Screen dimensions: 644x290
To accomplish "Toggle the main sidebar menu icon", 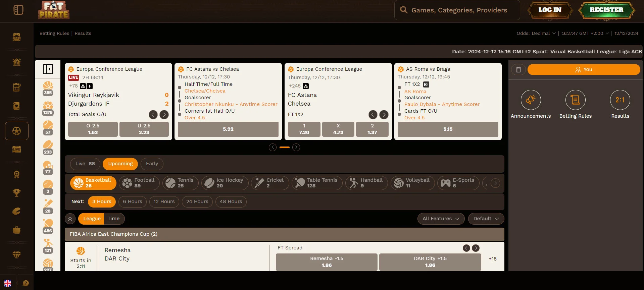I will click(x=18, y=10).
